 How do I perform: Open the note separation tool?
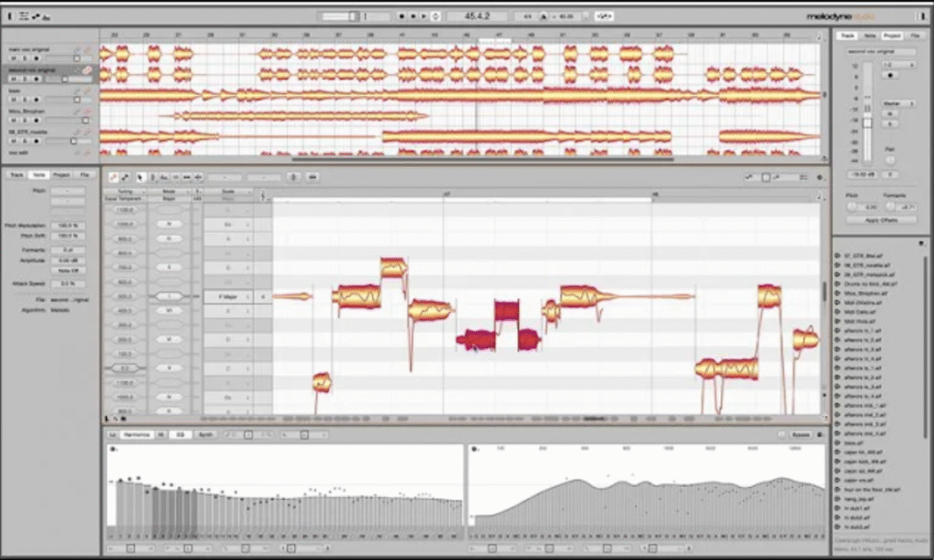198,176
